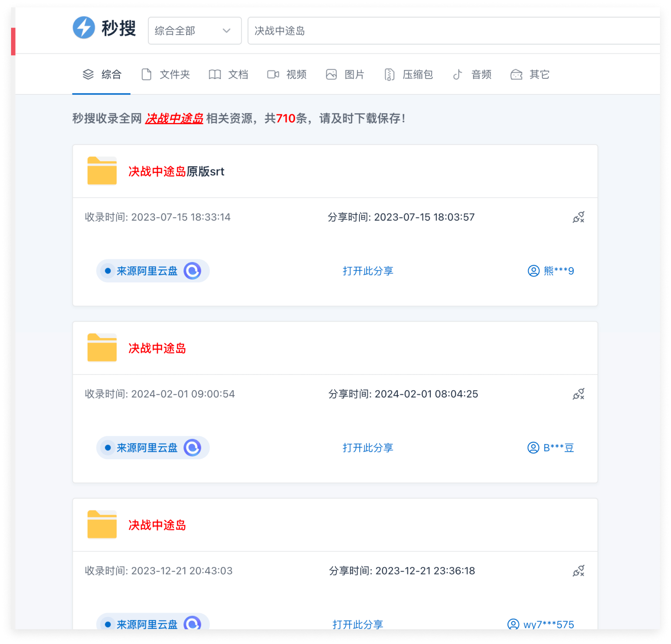The width and height of the screenshot is (671, 644).
Task: Click the Aliyun drive logo in B***豆 card
Action: tap(193, 448)
